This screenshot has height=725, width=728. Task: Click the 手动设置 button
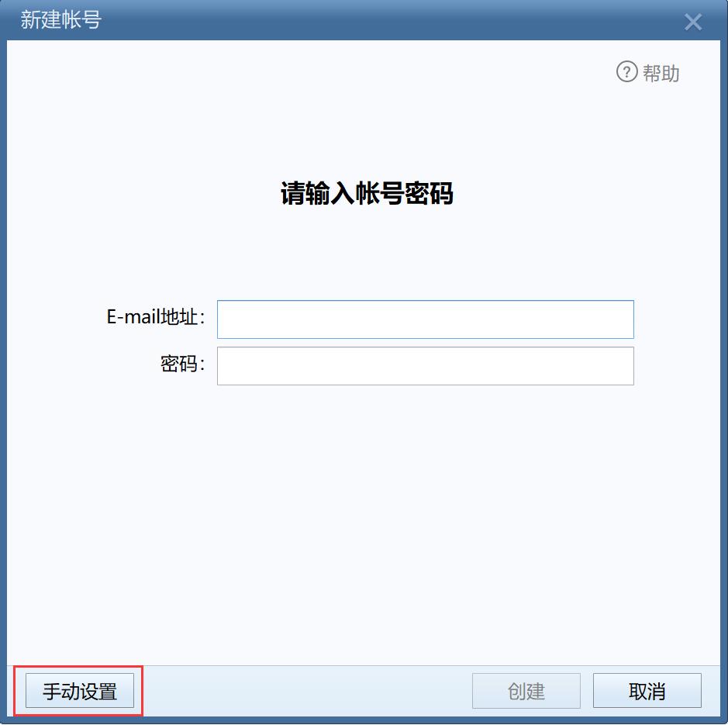pos(80,691)
